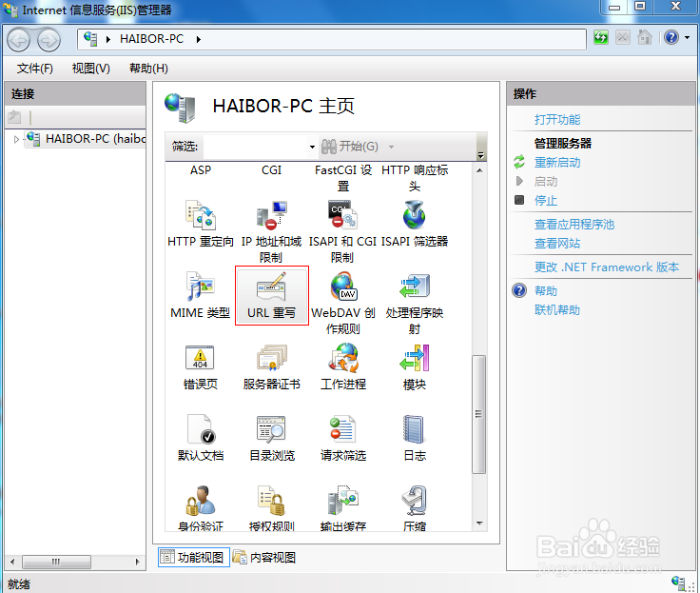The image size is (700, 593).
Task: Open the 错误页 404 icon
Action: click(200, 358)
